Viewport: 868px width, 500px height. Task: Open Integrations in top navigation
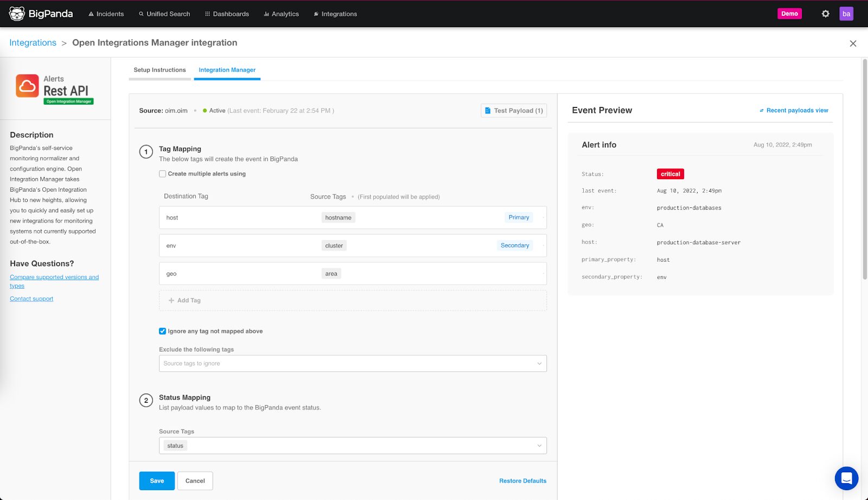pyautogui.click(x=335, y=14)
